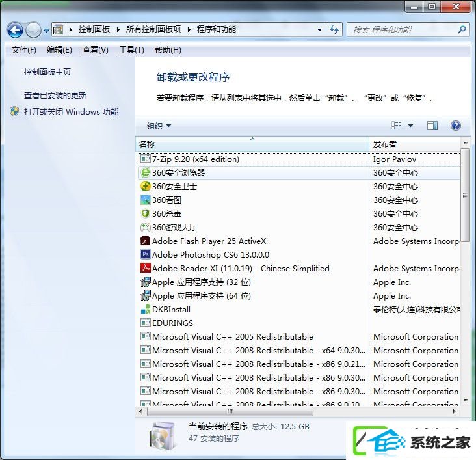Select the 360游戏大厅 icon
The width and height of the screenshot is (476, 460).
click(x=146, y=227)
